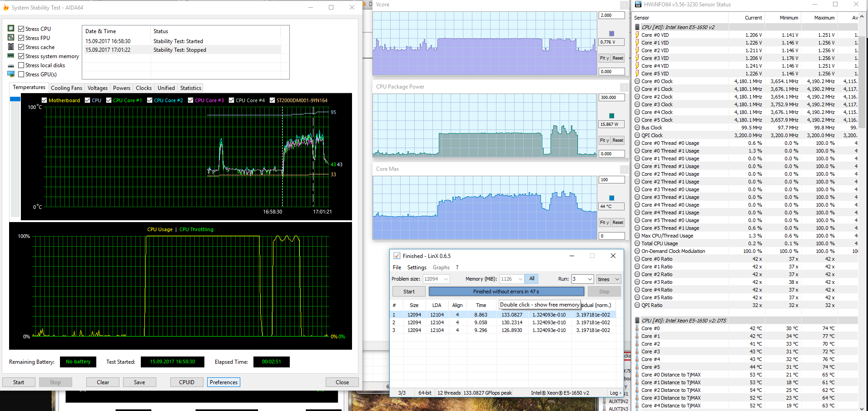Click the icon next to Core #0 Distance to TjMAX

tap(637, 375)
